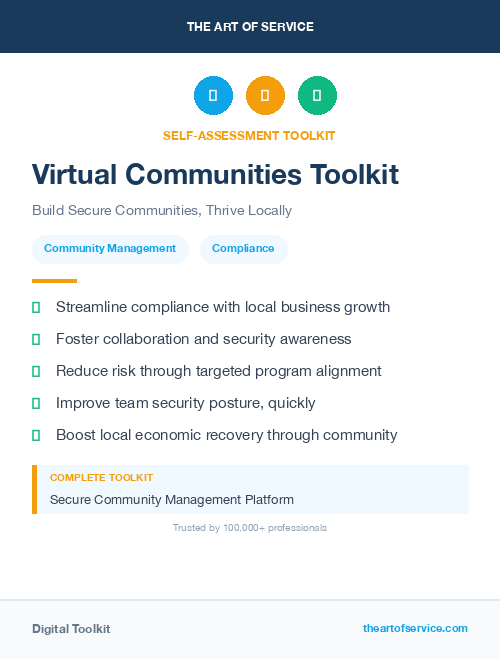Click the bullet icon beside Improve team security
This screenshot has width=500, height=659.
click(36, 403)
